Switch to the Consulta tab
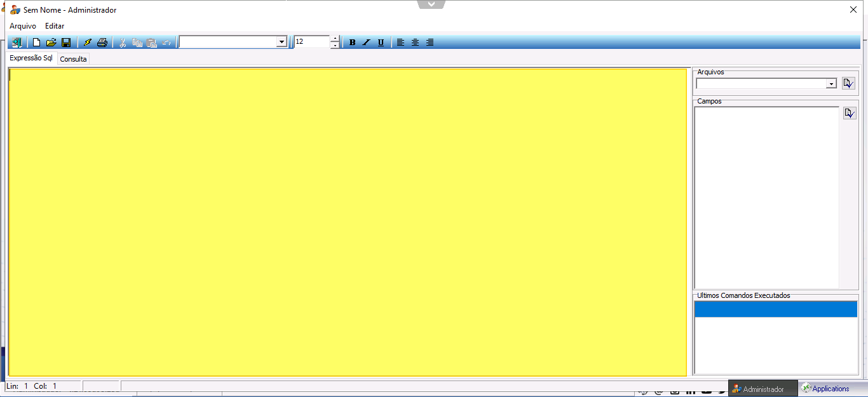Screen dimensions: 868x397 click(x=74, y=59)
